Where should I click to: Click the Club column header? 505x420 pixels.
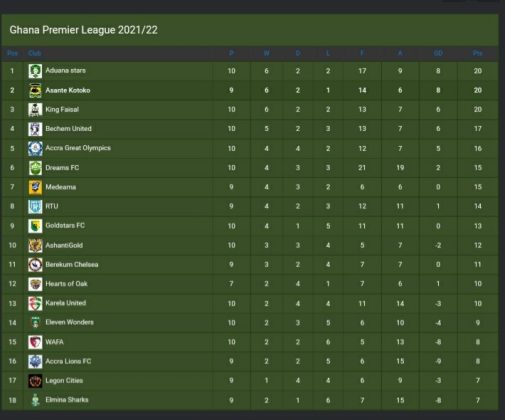click(x=35, y=53)
